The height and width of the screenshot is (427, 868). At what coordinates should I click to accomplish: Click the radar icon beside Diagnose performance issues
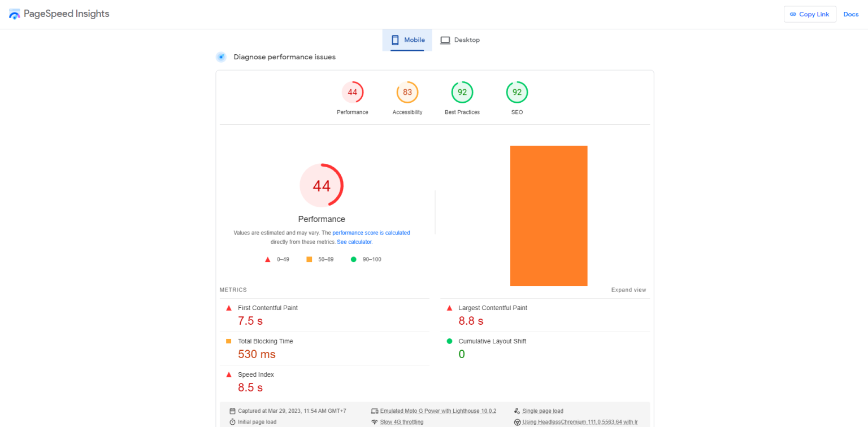pos(221,56)
